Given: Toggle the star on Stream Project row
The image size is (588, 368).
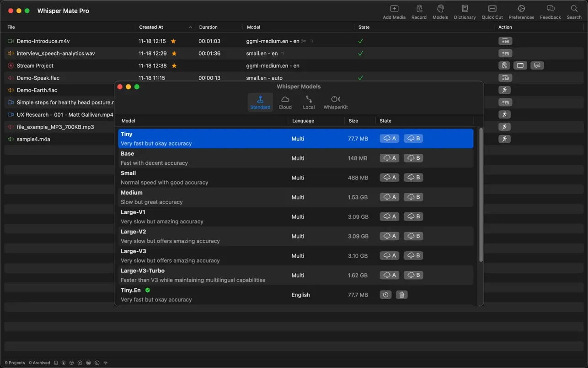Looking at the screenshot, I should pos(173,66).
